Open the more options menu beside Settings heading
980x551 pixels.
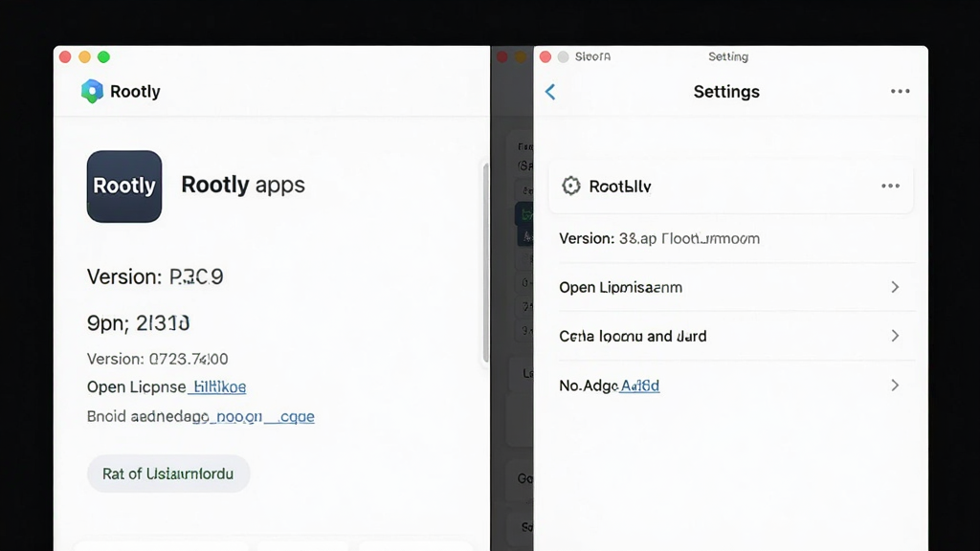tap(900, 91)
